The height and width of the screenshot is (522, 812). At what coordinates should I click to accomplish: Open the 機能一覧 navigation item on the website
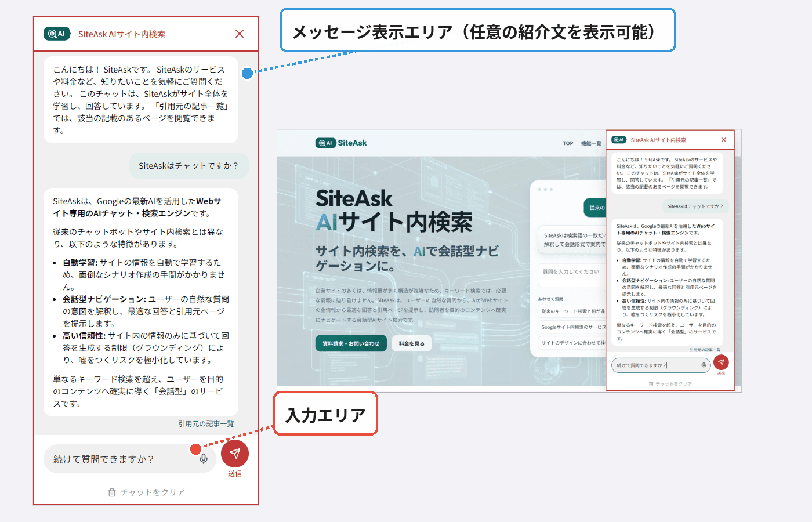[x=591, y=143]
